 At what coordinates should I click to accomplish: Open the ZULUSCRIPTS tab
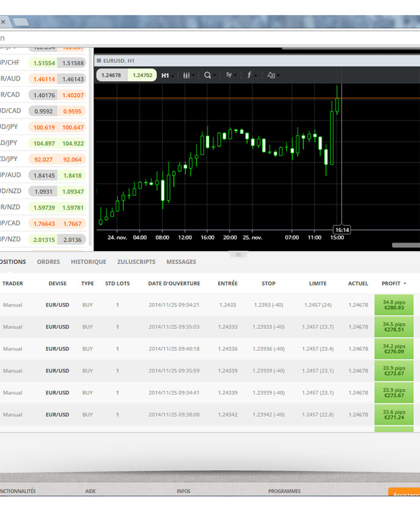pyautogui.click(x=136, y=261)
